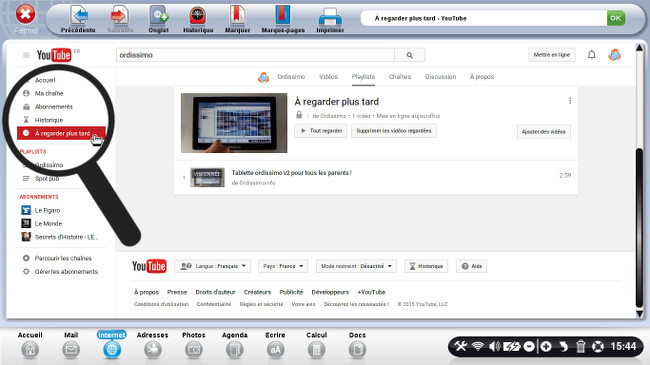
Task: Click the Tout regarder button
Action: (321, 131)
